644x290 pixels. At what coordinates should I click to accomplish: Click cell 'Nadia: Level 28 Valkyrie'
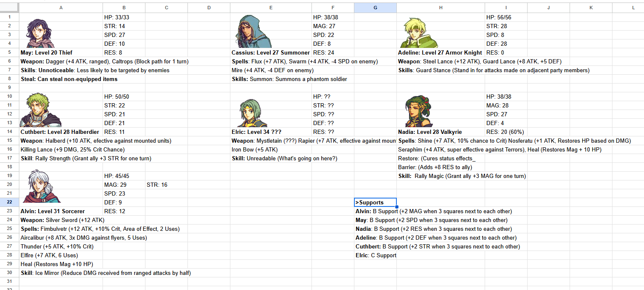pos(441,132)
